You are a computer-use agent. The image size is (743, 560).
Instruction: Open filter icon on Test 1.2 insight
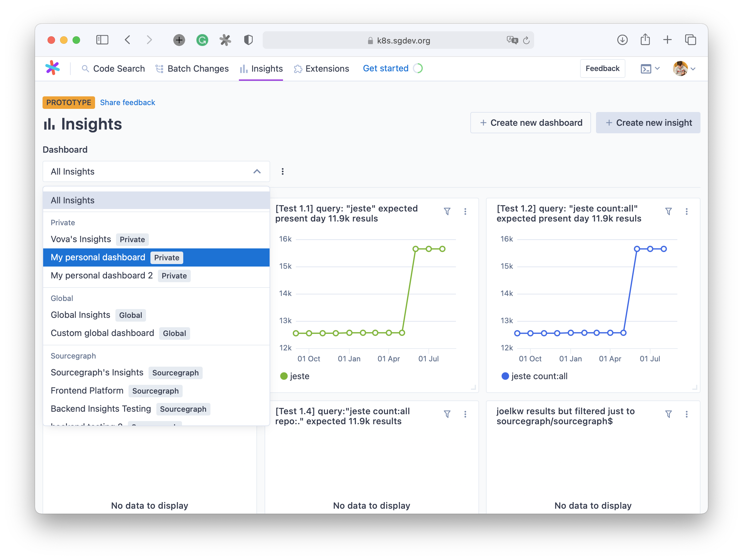(x=669, y=211)
